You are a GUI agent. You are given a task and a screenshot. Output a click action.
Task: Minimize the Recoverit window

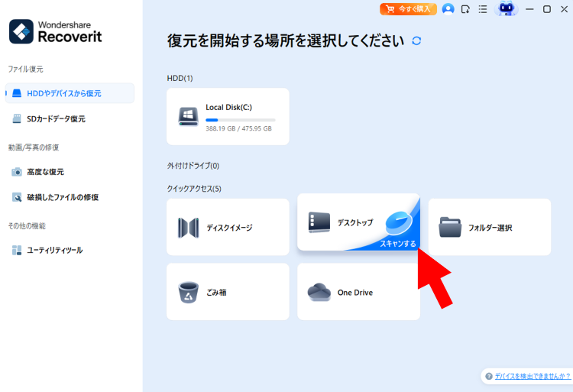(x=529, y=9)
